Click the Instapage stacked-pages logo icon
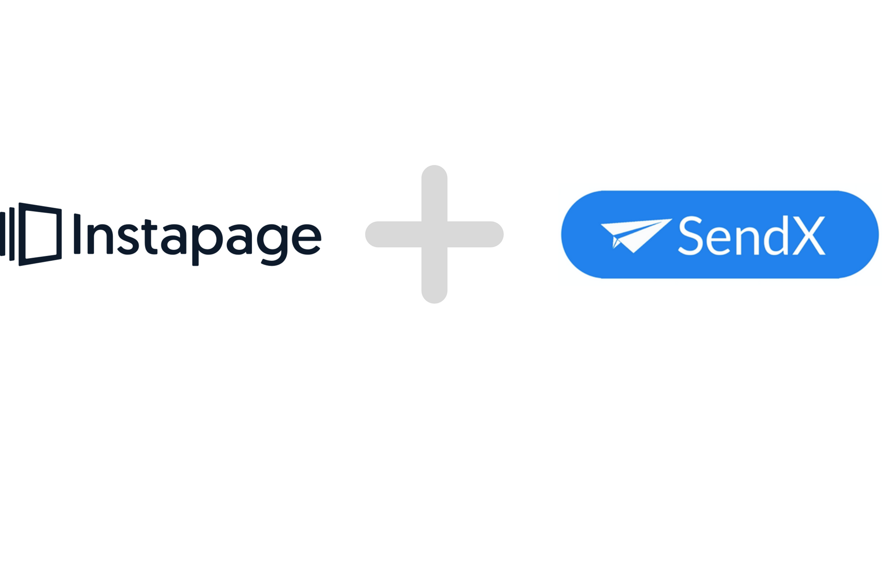This screenshot has height=588, width=882. tap(31, 234)
